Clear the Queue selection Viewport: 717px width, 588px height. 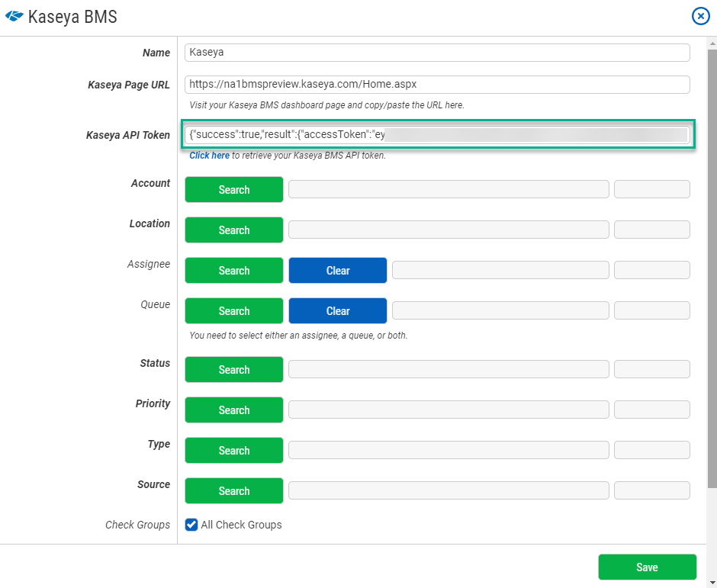(337, 310)
